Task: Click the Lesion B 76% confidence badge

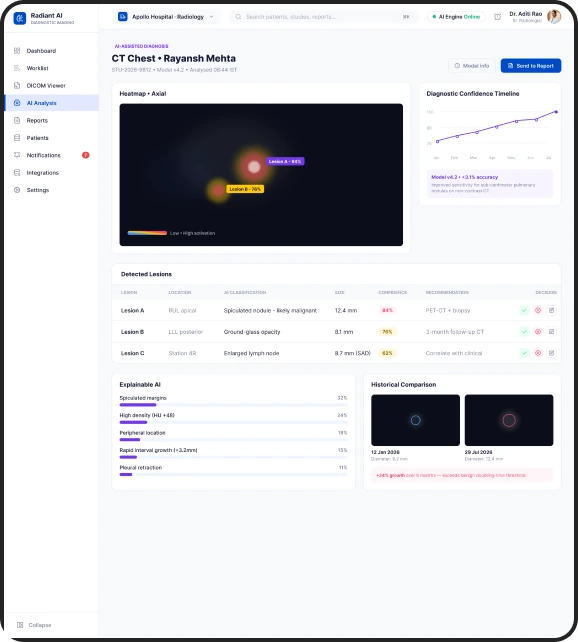Action: coord(387,332)
